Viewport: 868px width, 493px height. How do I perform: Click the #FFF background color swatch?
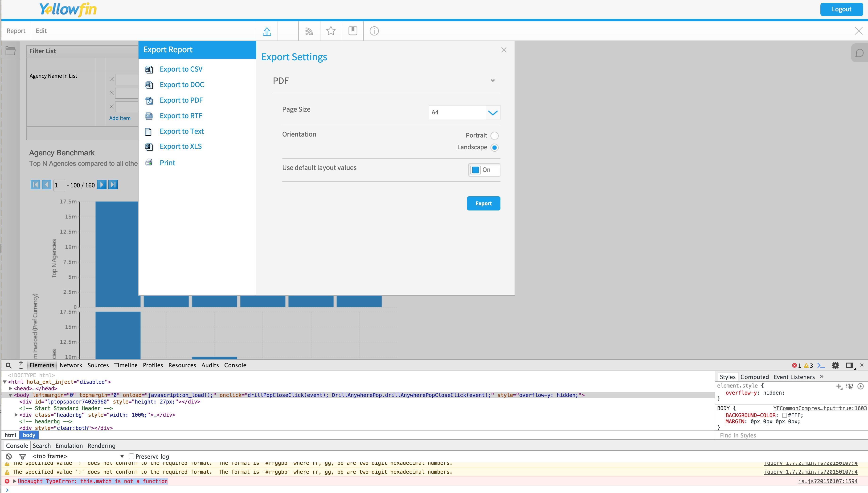click(x=784, y=415)
